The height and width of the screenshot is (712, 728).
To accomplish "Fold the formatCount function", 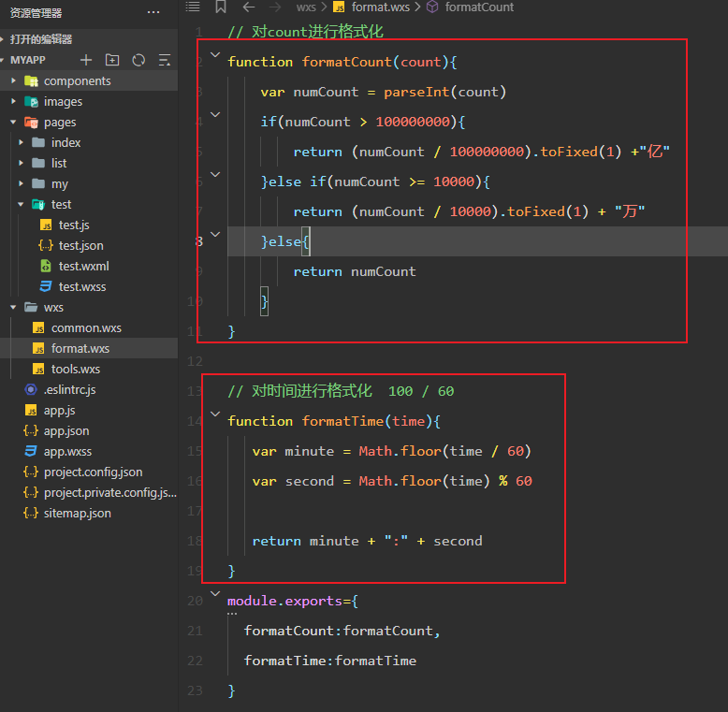I will pyautogui.click(x=215, y=55).
